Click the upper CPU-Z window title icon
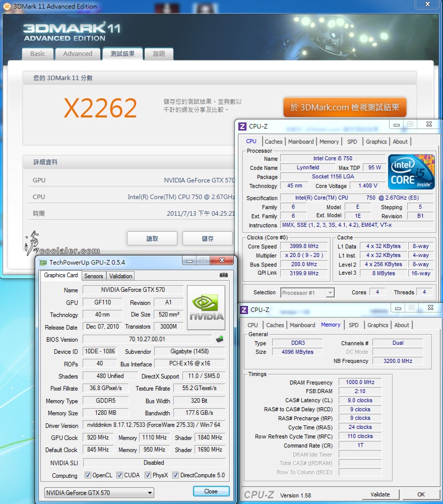 (242, 126)
